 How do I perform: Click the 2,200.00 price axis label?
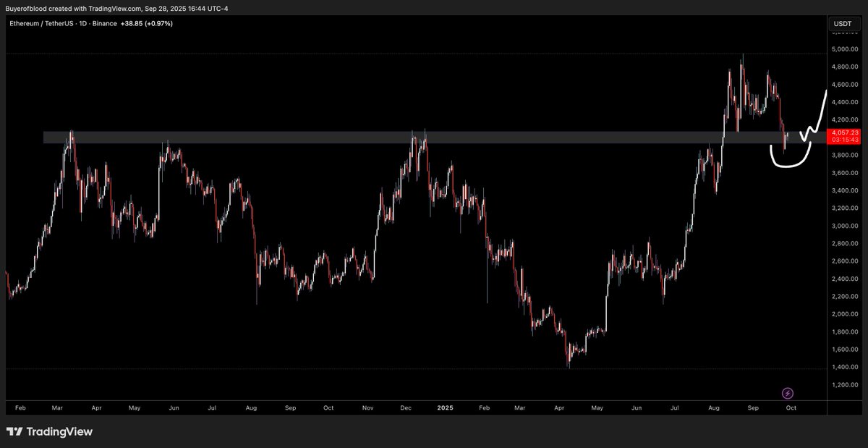pos(845,297)
